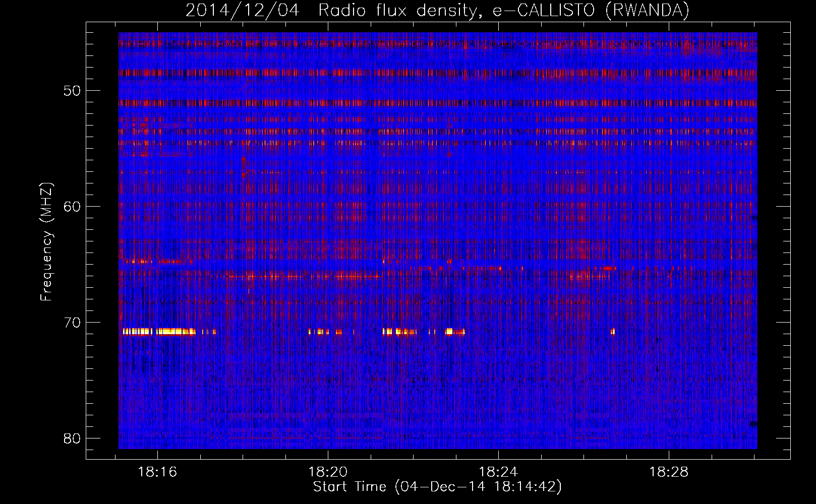Click the "Start Time (04-Dec-14 18:14:42)" label
The width and height of the screenshot is (816, 504).
[437, 487]
